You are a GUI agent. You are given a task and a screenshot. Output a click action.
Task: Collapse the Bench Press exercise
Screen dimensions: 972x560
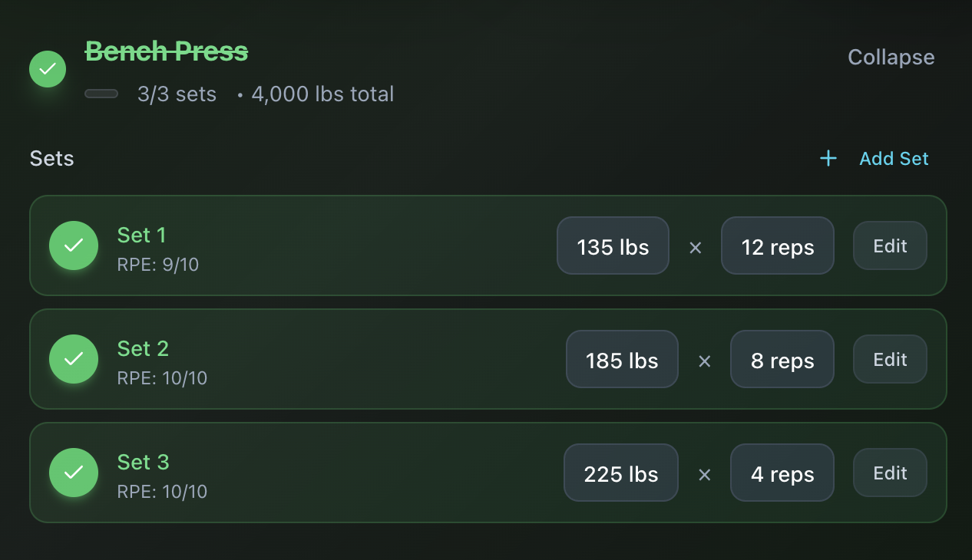(x=891, y=58)
